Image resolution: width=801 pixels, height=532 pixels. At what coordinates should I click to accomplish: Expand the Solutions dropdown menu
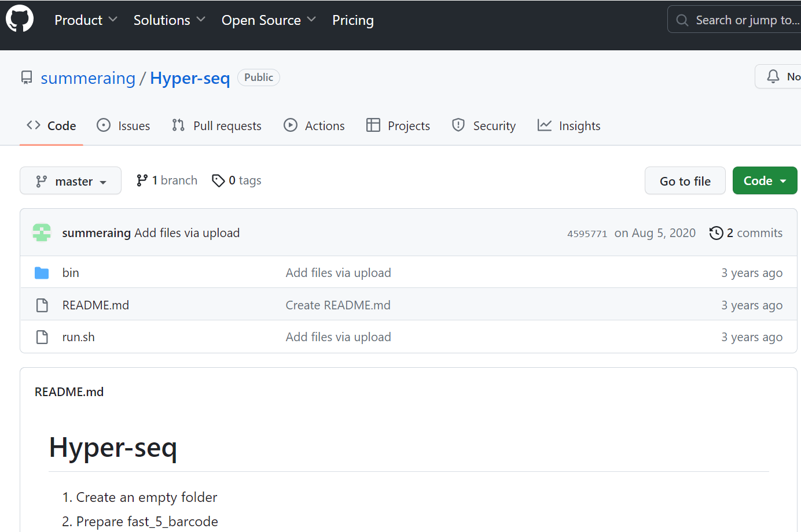click(x=170, y=20)
